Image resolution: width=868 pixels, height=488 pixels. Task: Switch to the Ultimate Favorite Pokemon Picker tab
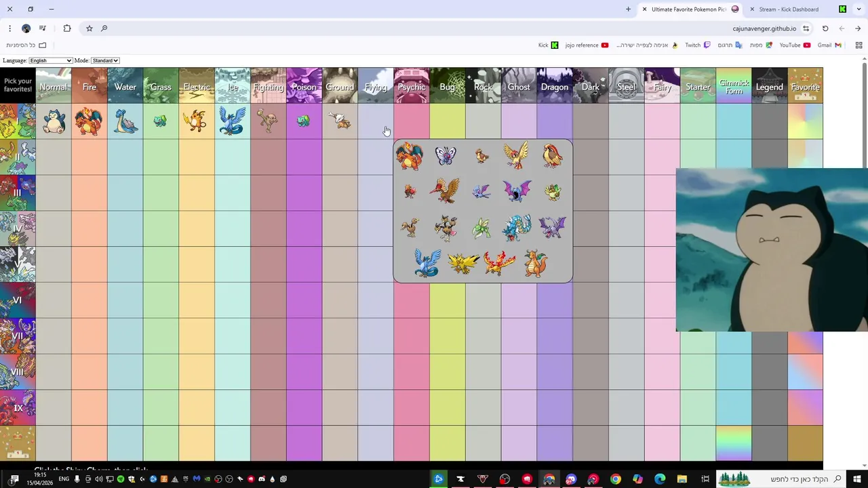tap(690, 9)
